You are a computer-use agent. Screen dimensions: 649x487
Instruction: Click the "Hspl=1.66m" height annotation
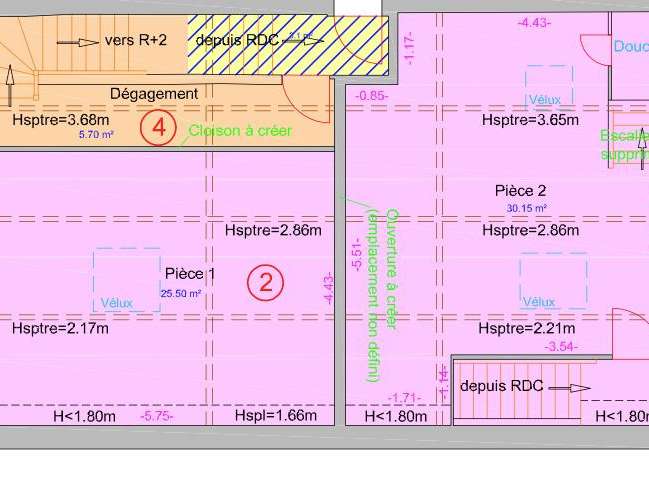pyautogui.click(x=276, y=415)
